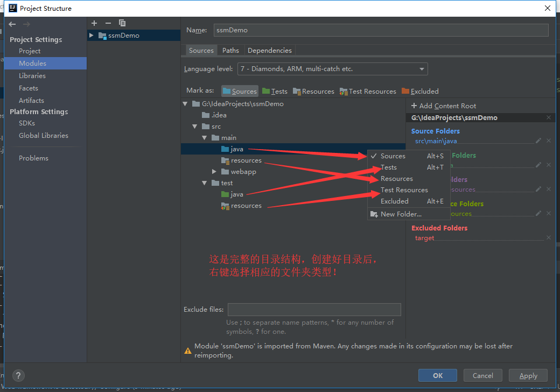Image resolution: width=560 pixels, height=392 pixels.
Task: Choose Resources in the context menu
Action: (409, 179)
